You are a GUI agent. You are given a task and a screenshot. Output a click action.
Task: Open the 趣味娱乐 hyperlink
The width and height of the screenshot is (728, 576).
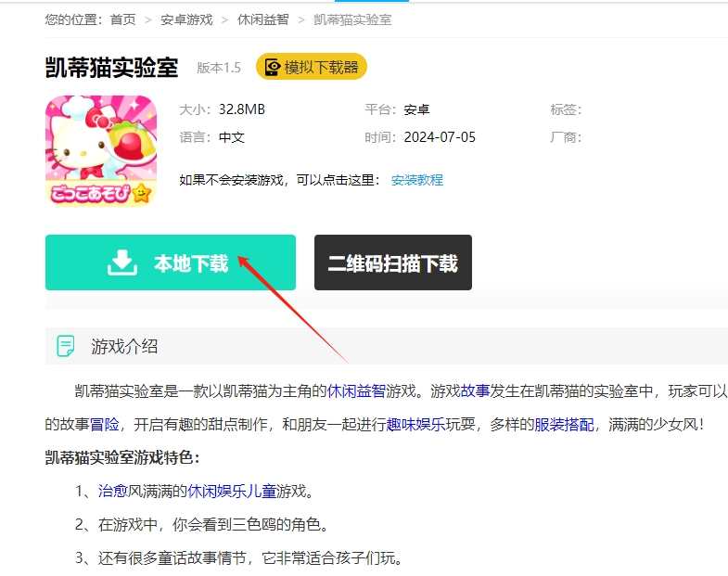(x=415, y=424)
